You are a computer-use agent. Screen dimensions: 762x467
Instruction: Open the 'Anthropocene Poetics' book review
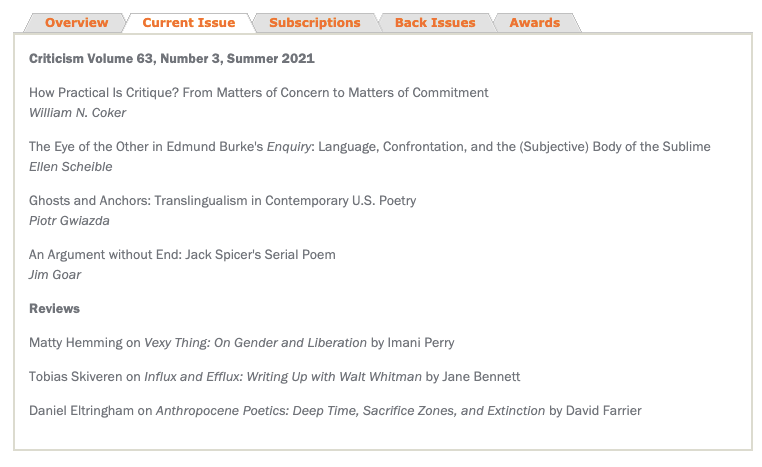350,411
